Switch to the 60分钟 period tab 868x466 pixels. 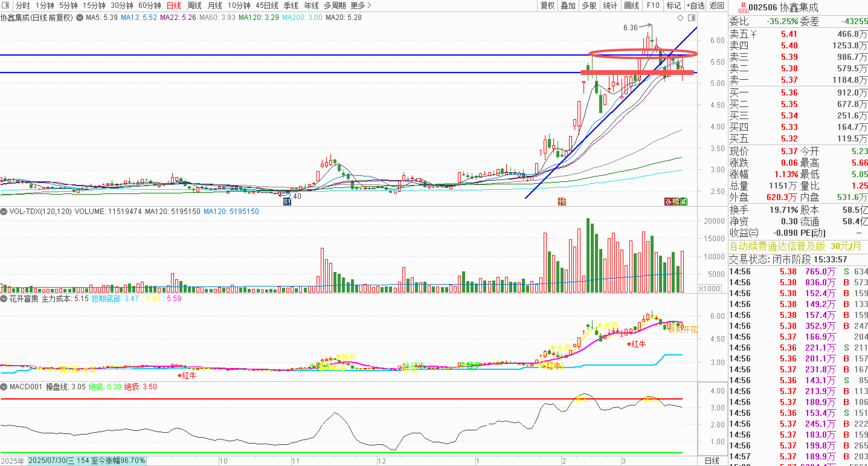tap(149, 5)
